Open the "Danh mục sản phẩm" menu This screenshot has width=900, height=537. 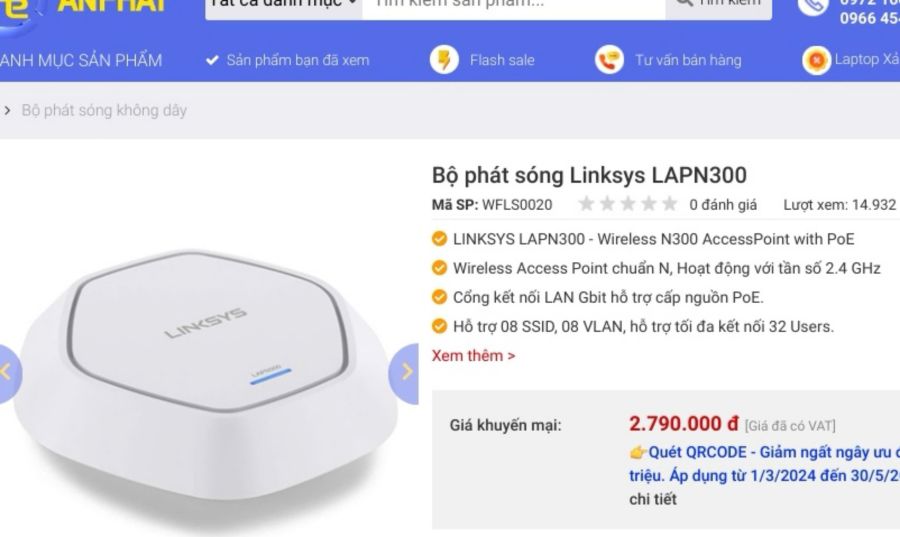point(80,60)
